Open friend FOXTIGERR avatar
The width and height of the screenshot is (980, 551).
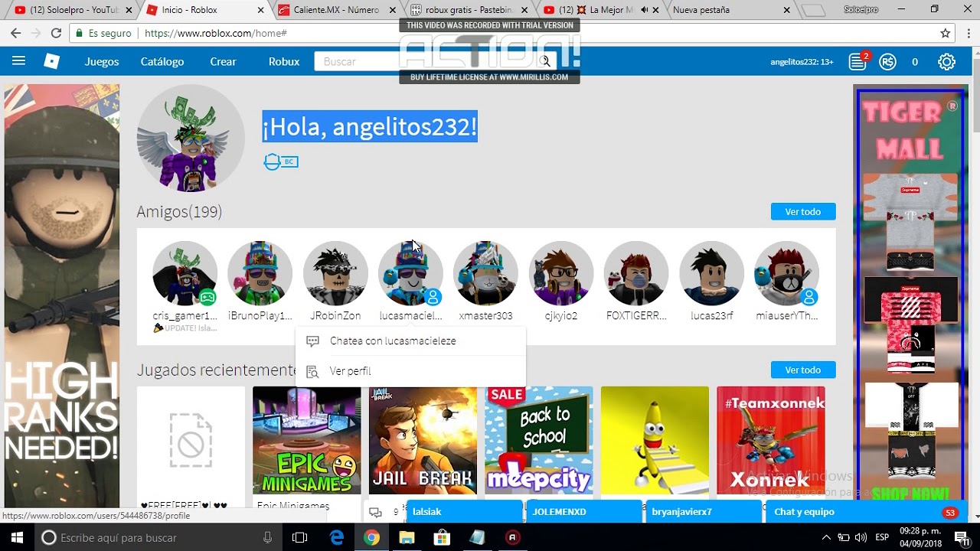click(x=636, y=273)
